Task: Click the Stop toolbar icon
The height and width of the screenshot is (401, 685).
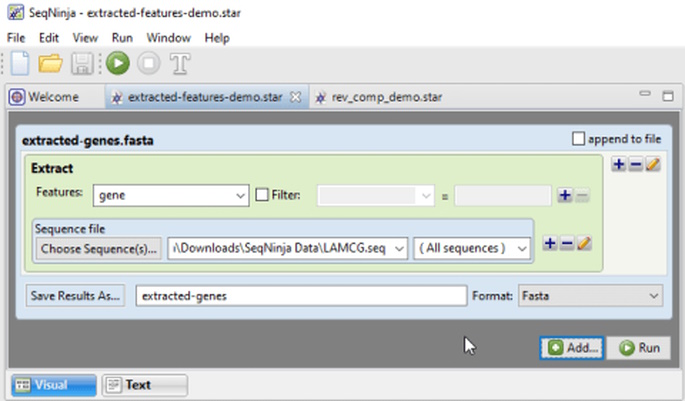Action: (149, 63)
